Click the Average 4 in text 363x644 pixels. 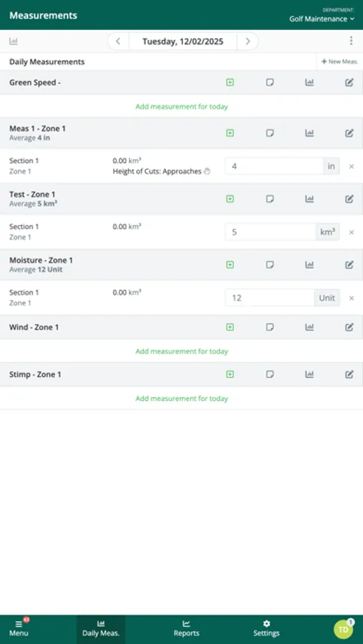[x=29, y=138]
